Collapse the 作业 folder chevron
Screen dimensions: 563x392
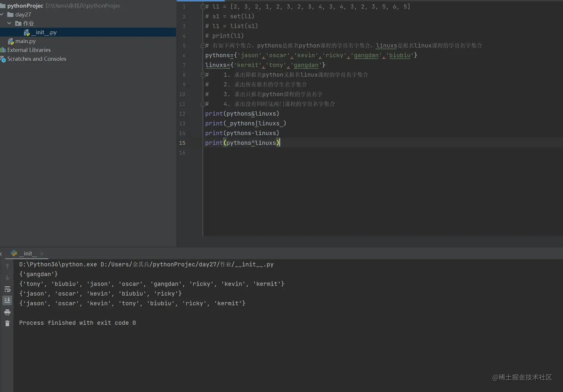(x=9, y=23)
